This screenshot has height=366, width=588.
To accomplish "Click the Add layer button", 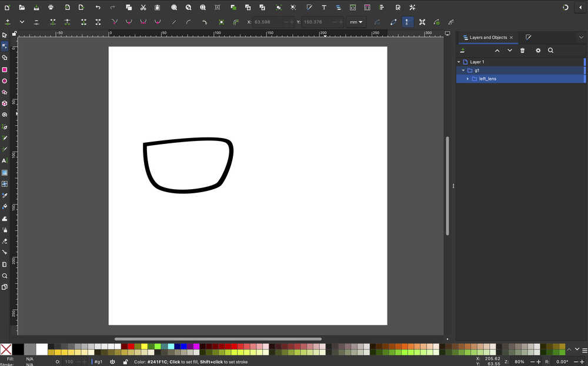I will click(462, 51).
